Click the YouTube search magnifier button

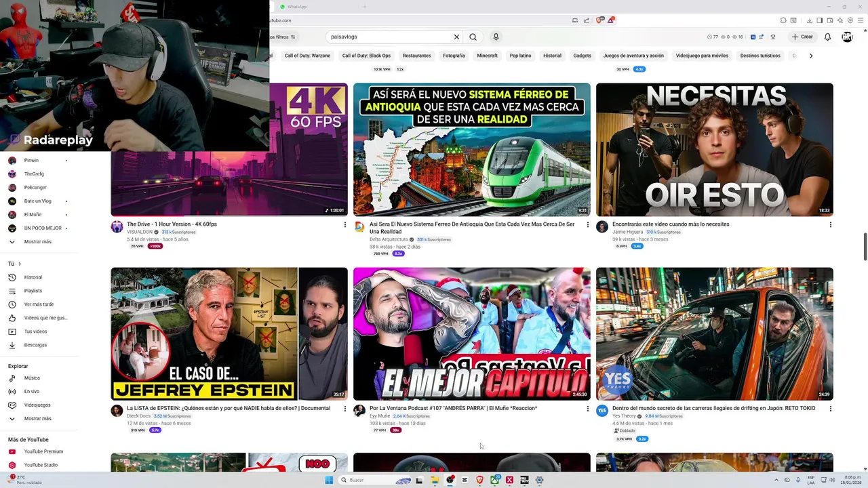[473, 37]
